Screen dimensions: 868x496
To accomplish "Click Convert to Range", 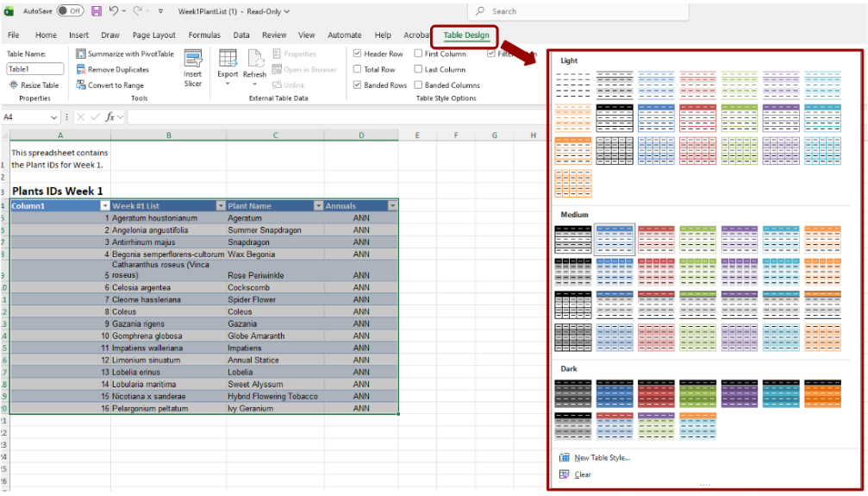I will click(109, 85).
